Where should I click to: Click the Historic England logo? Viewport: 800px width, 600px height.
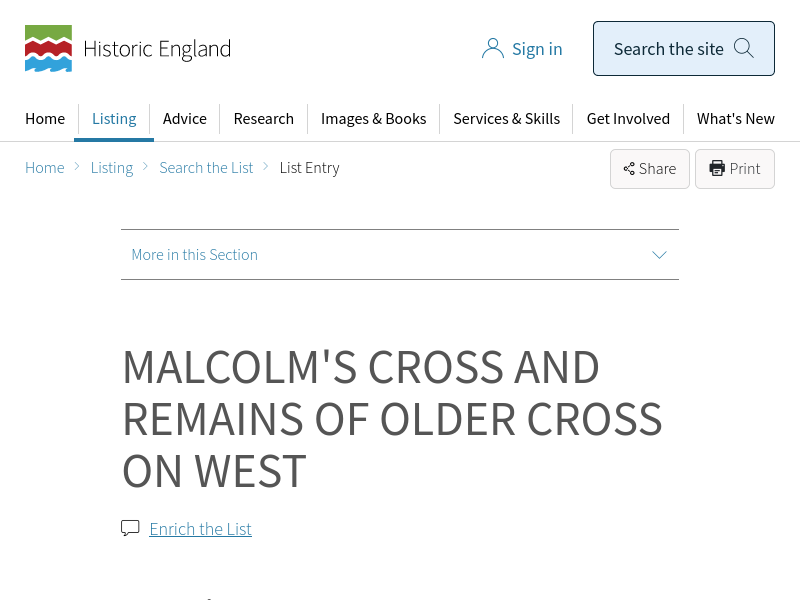point(127,49)
